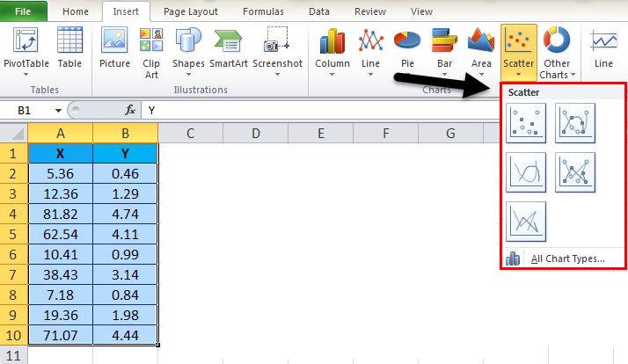The image size is (628, 364).
Task: Select column B header
Action: 126,133
